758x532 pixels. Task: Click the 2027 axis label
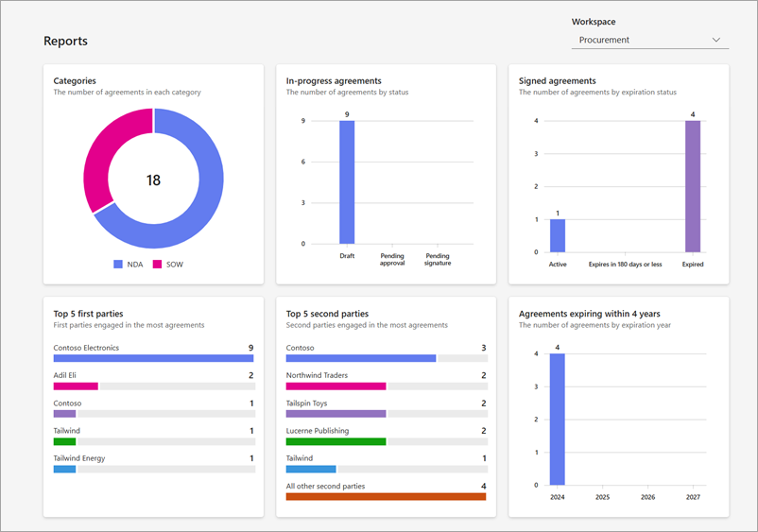(693, 497)
